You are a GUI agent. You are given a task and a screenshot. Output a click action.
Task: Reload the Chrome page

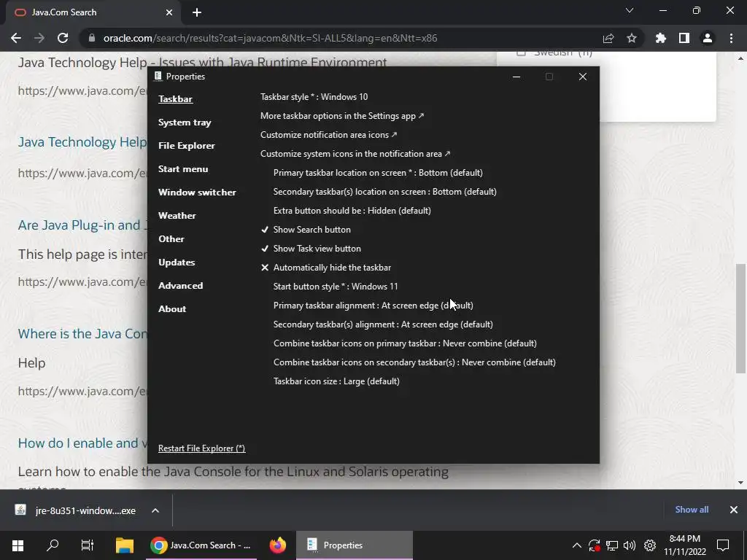click(x=63, y=38)
